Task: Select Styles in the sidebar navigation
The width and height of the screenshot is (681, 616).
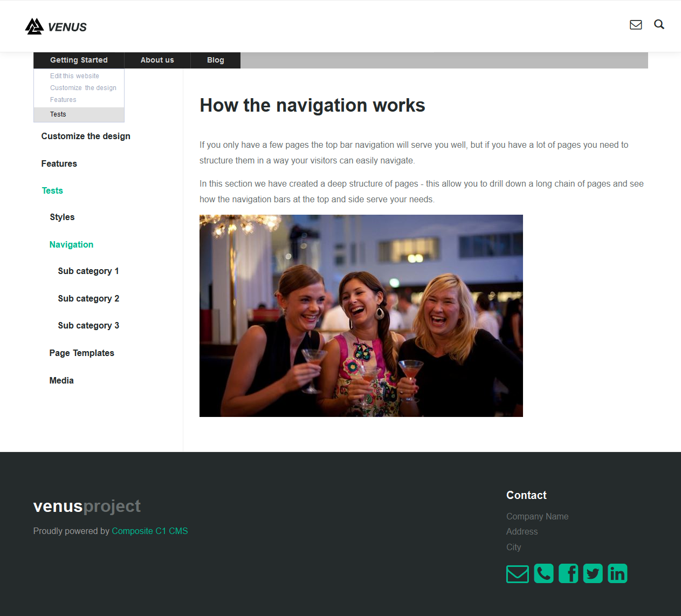Action: click(62, 217)
